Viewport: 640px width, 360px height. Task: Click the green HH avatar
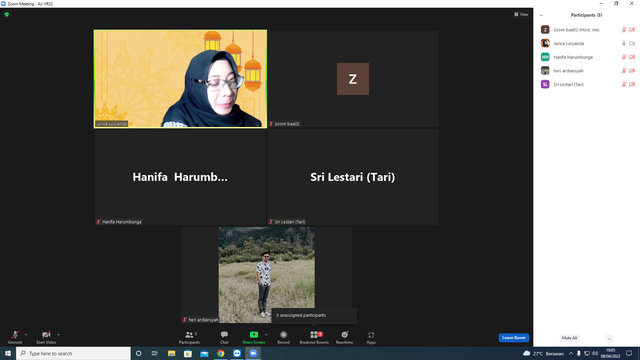tap(545, 57)
